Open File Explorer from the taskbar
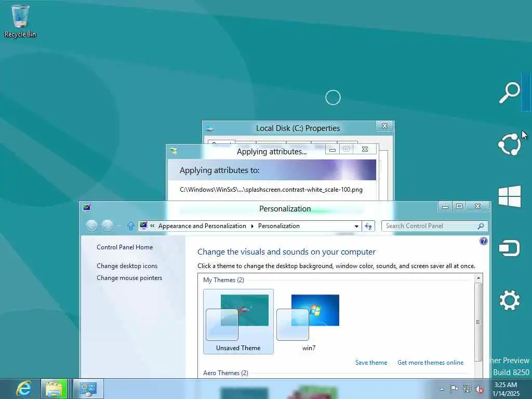Image resolution: width=532 pixels, height=399 pixels. (x=54, y=389)
